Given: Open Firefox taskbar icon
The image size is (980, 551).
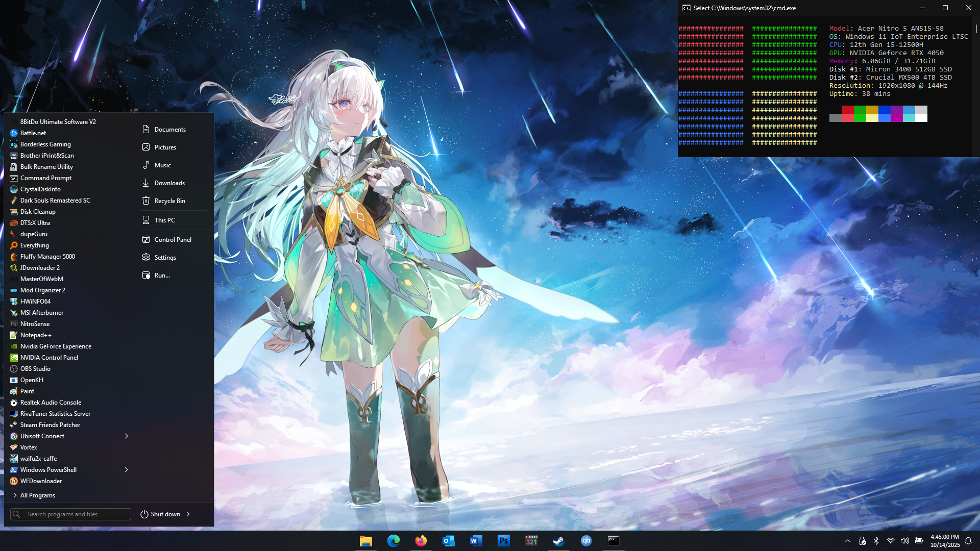Looking at the screenshot, I should pyautogui.click(x=421, y=541).
